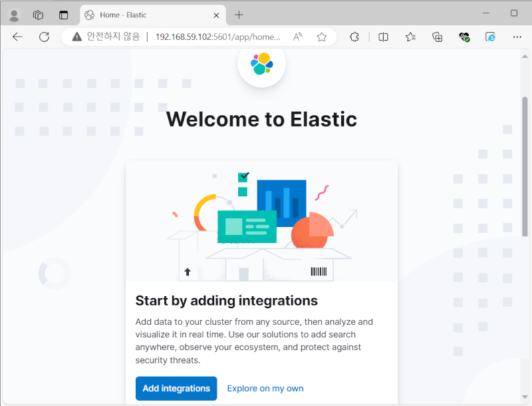Go back using the back arrow
532x406 pixels.
coord(17,37)
